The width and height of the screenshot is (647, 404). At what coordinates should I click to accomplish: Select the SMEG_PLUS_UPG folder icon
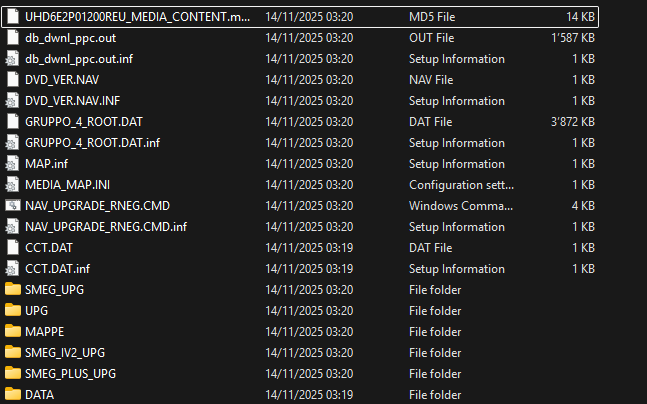pos(13,373)
